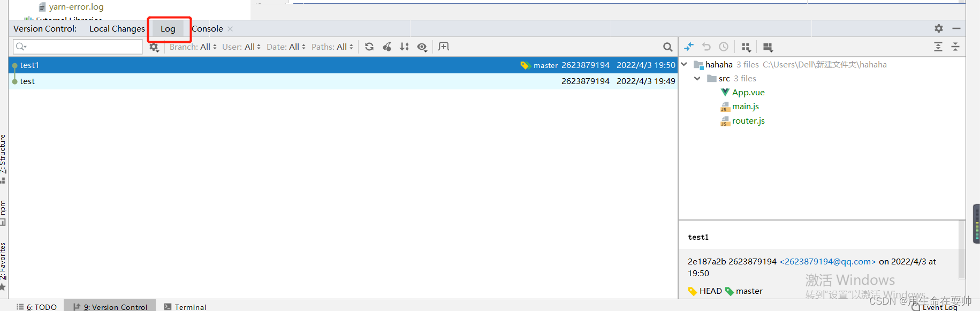This screenshot has height=311, width=980.
Task: Click the master branch label on test1
Action: pyautogui.click(x=540, y=65)
